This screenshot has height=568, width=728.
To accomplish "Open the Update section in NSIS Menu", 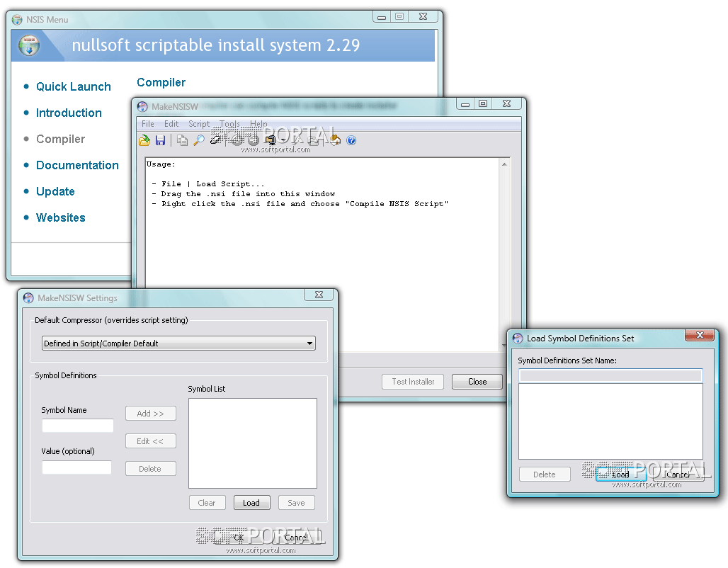I will click(x=55, y=191).
